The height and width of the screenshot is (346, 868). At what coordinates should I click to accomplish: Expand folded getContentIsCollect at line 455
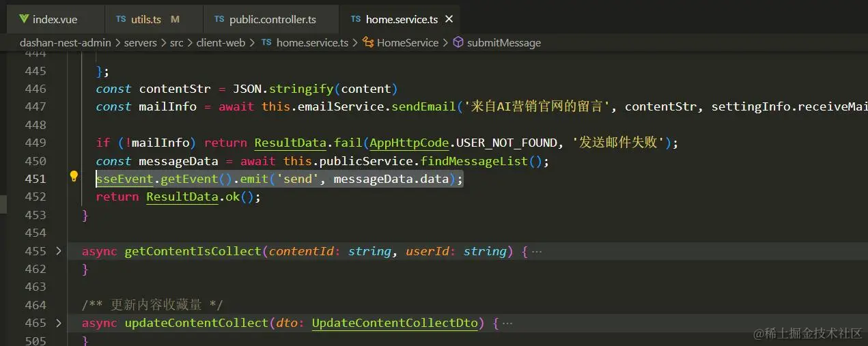(x=59, y=251)
